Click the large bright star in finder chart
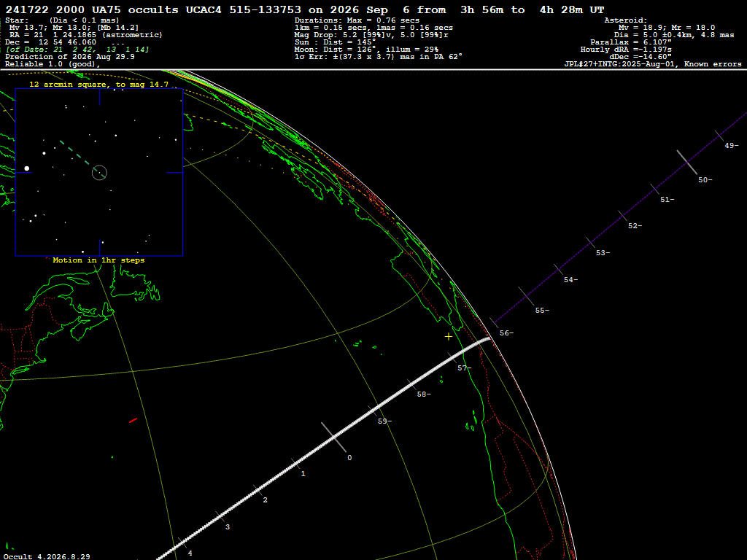Image resolution: width=747 pixels, height=560 pixels. 27,168
